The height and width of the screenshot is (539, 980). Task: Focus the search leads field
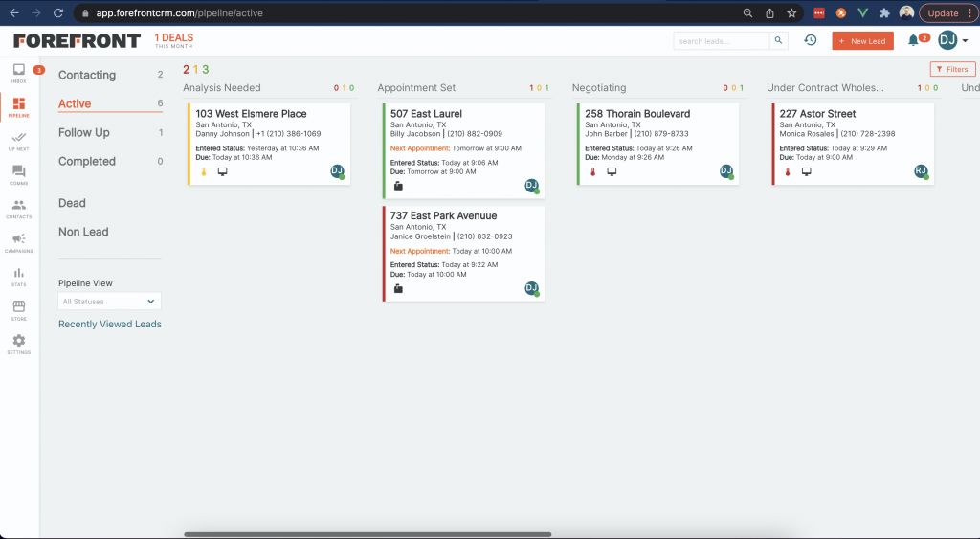[722, 40]
